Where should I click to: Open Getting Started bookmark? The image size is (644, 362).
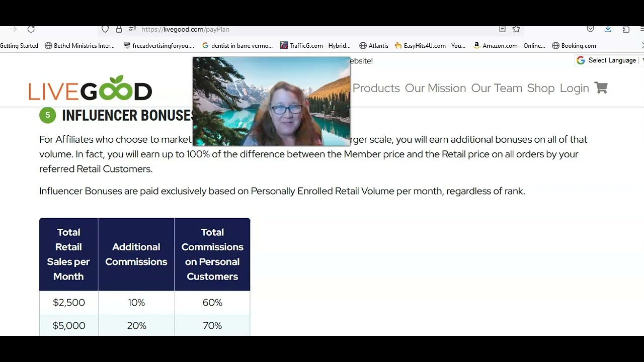coord(19,45)
